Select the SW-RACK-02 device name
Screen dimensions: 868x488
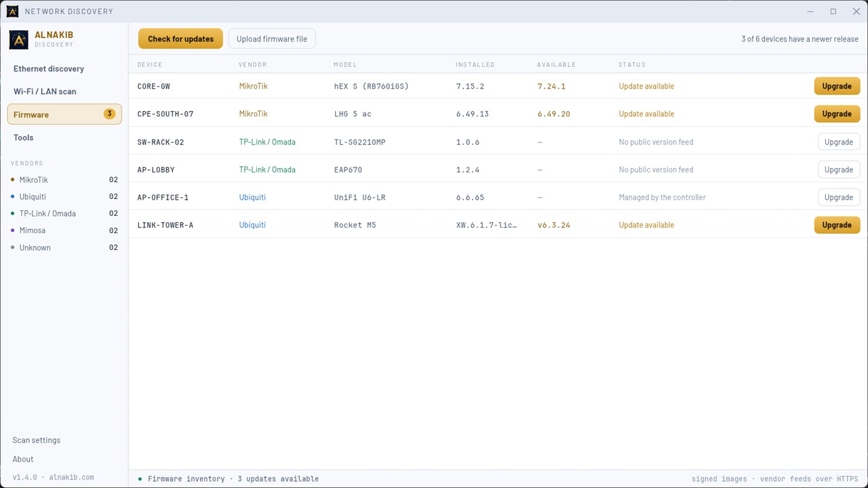161,142
